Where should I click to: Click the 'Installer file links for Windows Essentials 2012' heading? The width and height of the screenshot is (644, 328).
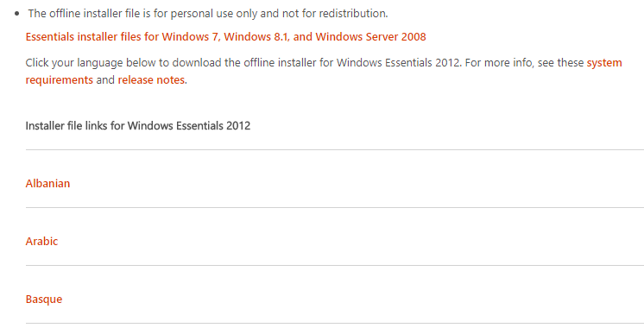pyautogui.click(x=138, y=125)
